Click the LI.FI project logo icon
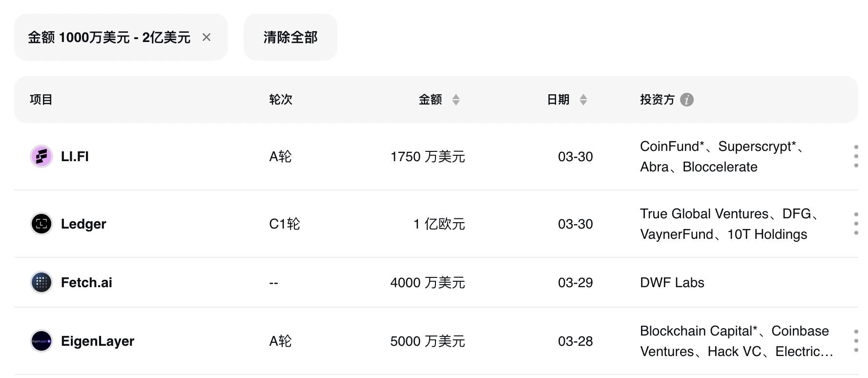 tap(41, 157)
